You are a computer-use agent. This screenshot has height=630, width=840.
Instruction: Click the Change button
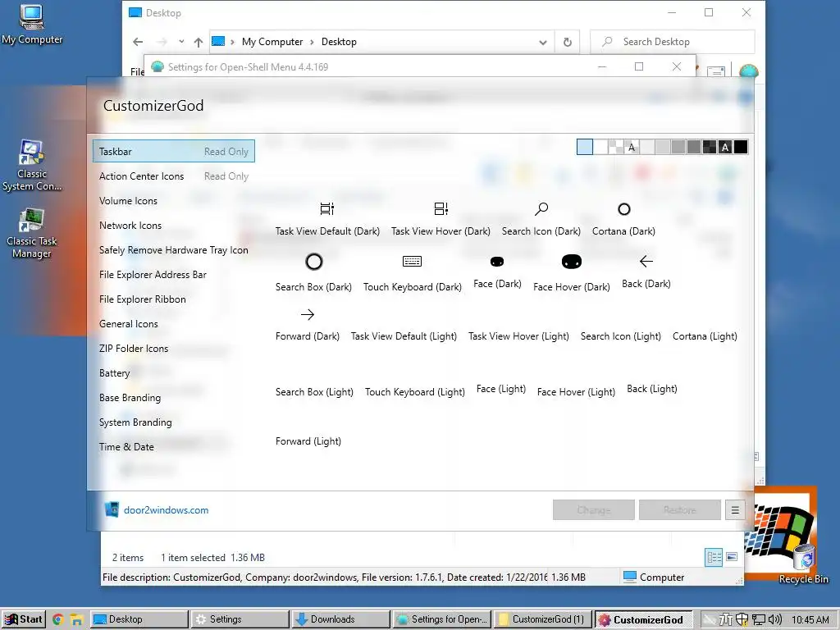click(594, 510)
